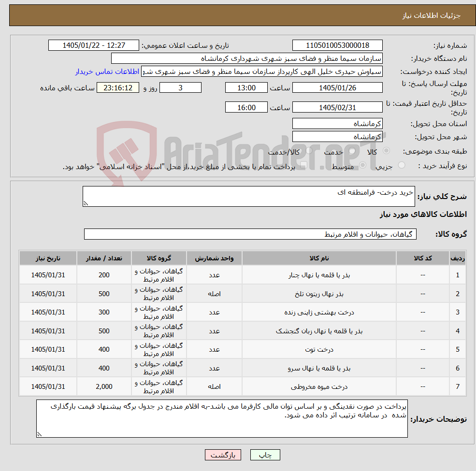
Task: Click item name درخت توت
Action: [x=319, y=349]
